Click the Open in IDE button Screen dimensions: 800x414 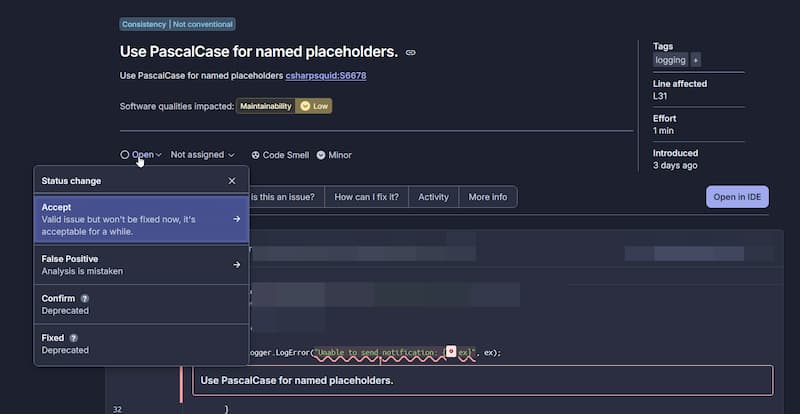[737, 197]
